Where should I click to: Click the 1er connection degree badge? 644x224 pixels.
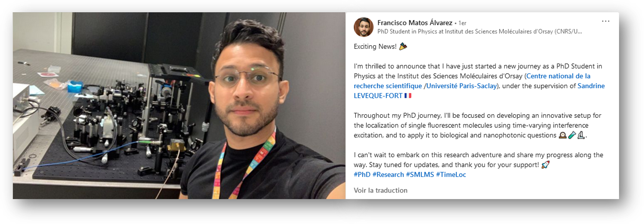click(462, 23)
